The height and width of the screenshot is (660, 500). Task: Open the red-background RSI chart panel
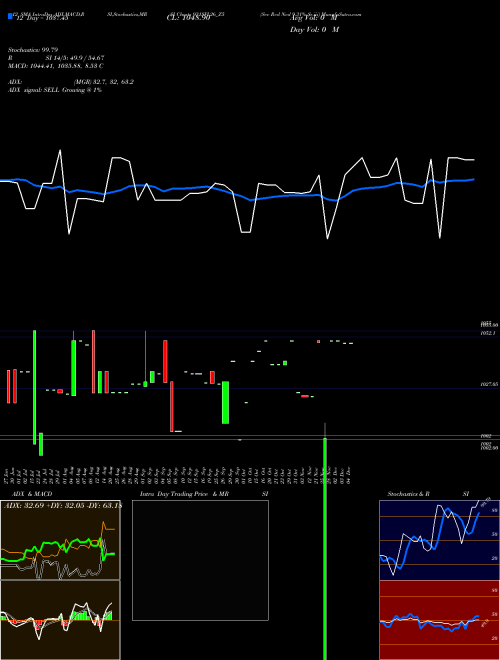[x=439, y=620]
